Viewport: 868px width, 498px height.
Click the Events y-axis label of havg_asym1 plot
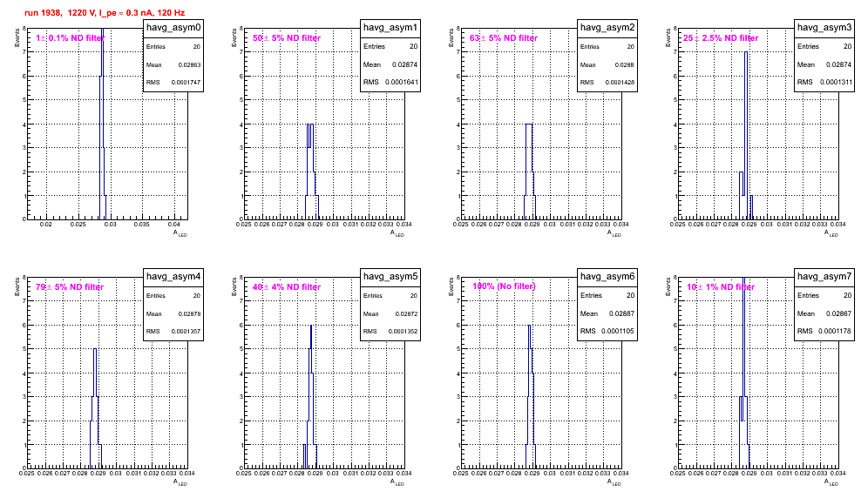click(234, 38)
